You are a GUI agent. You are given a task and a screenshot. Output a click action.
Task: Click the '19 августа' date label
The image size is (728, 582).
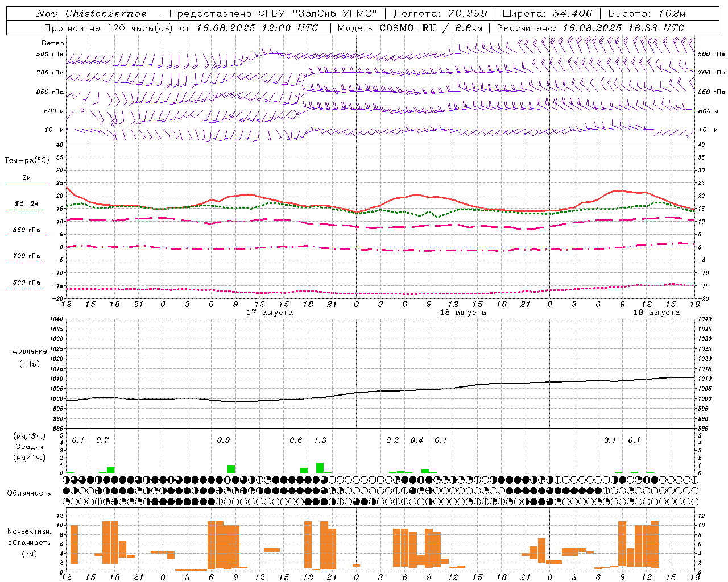coord(656,313)
